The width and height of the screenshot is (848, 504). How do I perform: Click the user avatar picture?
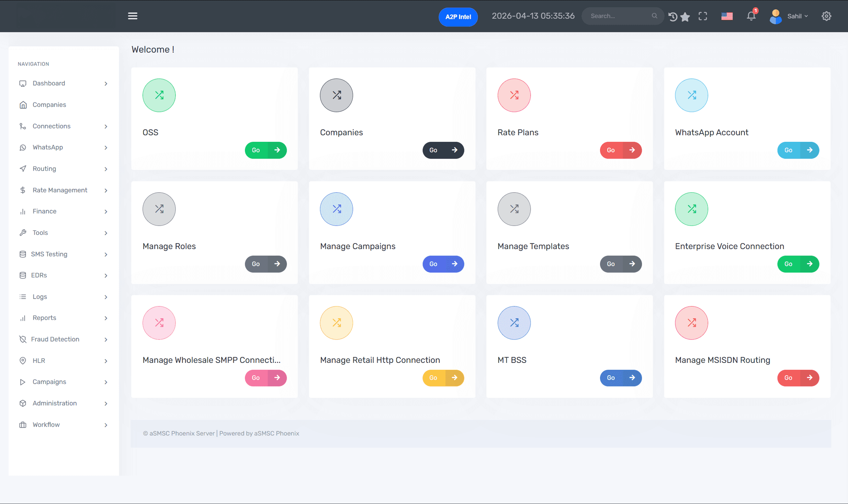(776, 16)
